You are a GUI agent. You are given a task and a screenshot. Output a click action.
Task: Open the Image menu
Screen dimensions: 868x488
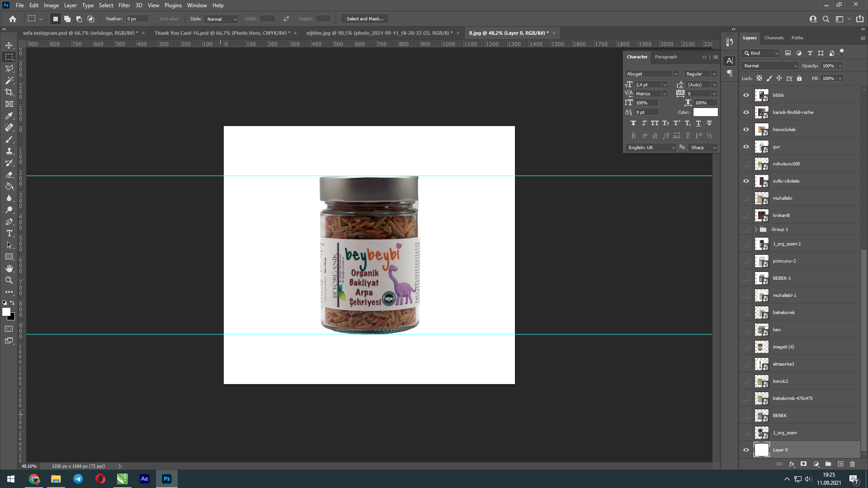[51, 5]
